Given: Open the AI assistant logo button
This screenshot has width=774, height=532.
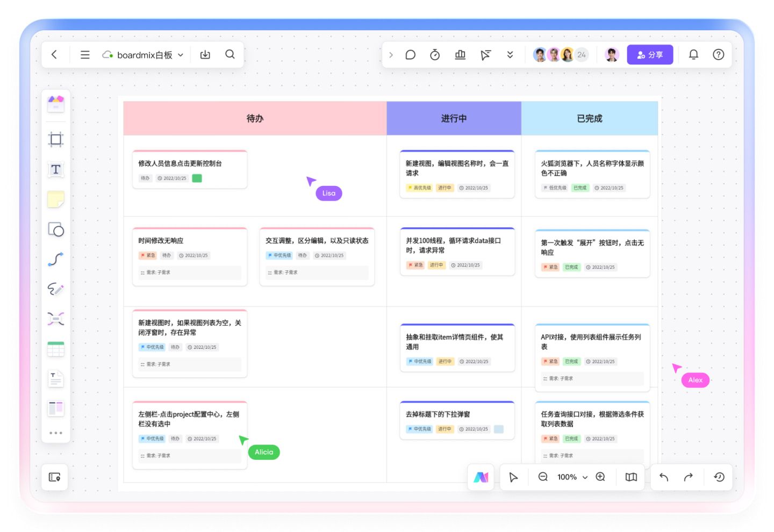Looking at the screenshot, I should (481, 477).
